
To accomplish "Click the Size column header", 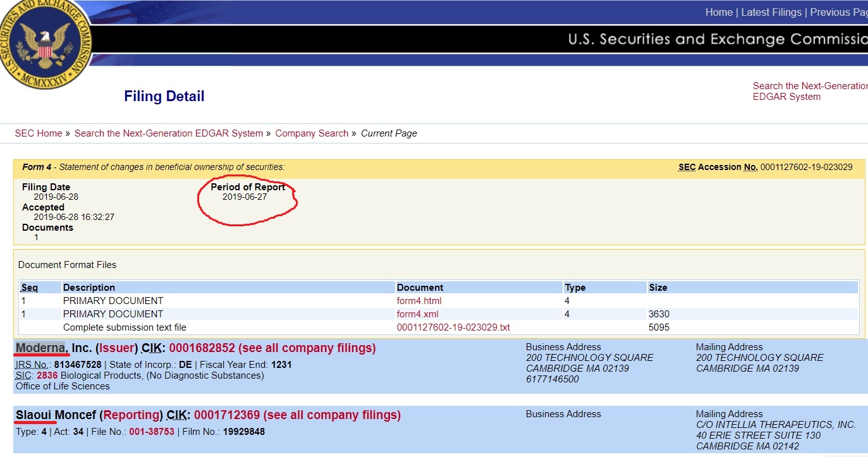I will pyautogui.click(x=658, y=288).
